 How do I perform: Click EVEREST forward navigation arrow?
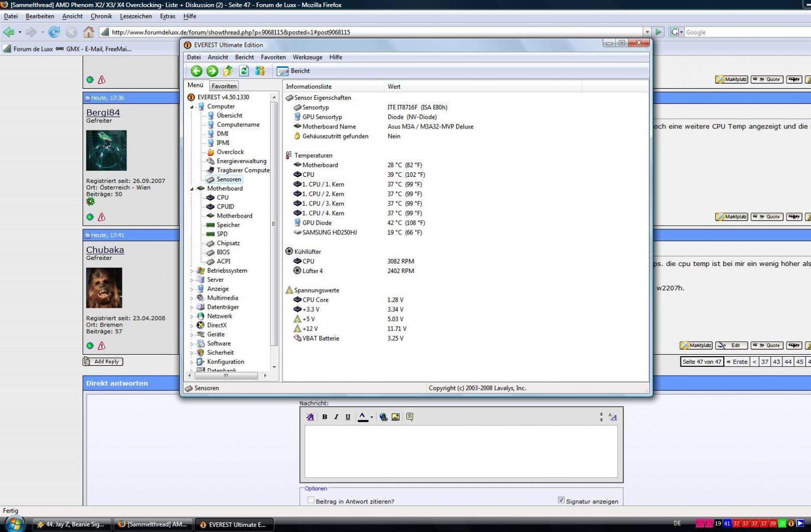(212, 71)
